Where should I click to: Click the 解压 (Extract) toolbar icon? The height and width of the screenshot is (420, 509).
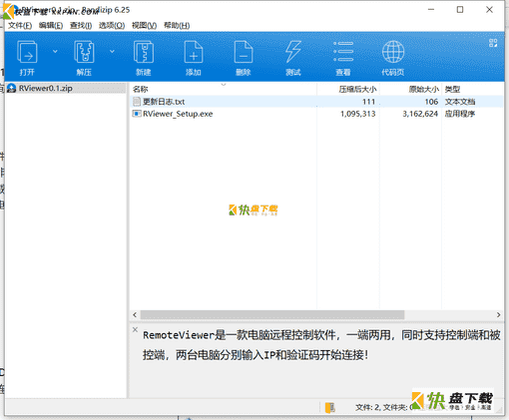point(84,52)
